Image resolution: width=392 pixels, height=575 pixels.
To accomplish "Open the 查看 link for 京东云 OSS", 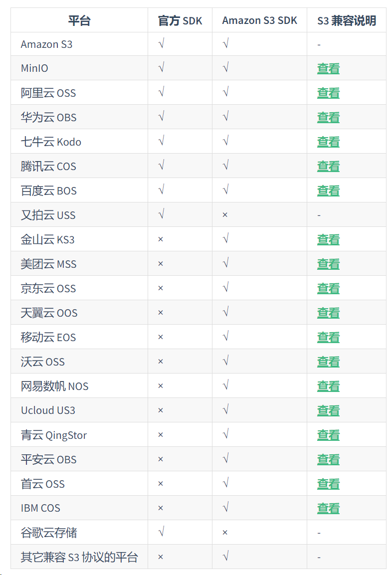I will (328, 288).
